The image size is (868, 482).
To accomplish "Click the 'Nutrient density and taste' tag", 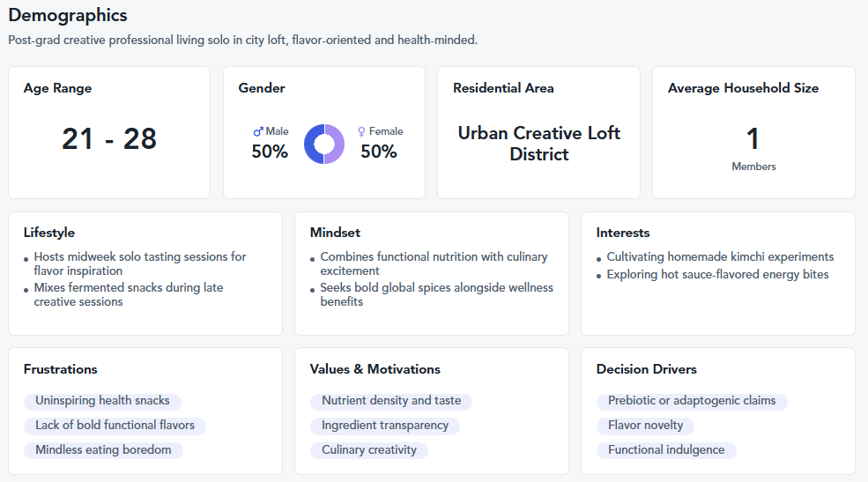I will pos(391,401).
